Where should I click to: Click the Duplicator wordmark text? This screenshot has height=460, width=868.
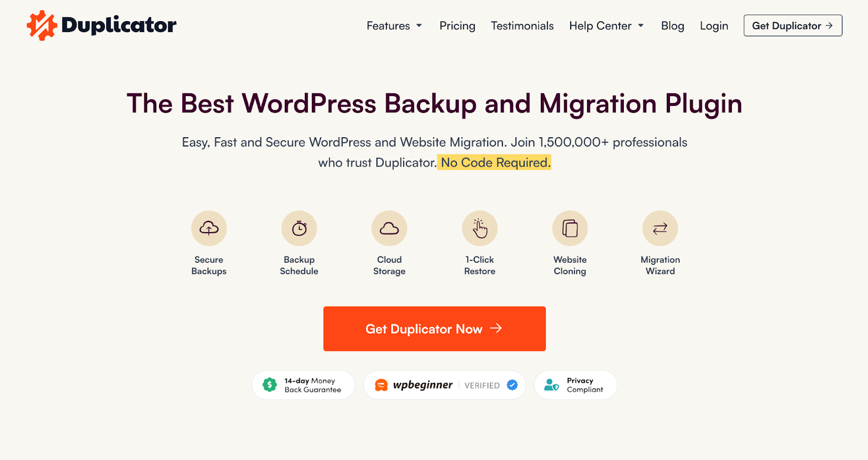tap(119, 25)
